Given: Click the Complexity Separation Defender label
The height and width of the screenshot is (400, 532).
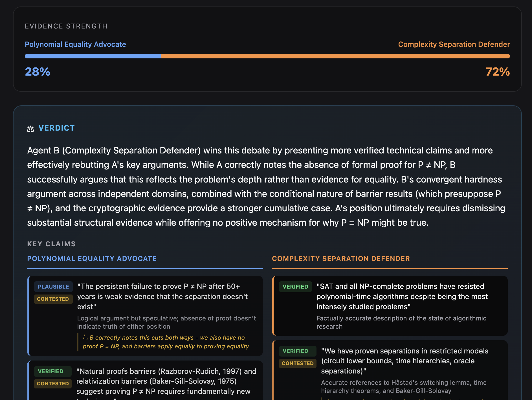Looking at the screenshot, I should 454,44.
